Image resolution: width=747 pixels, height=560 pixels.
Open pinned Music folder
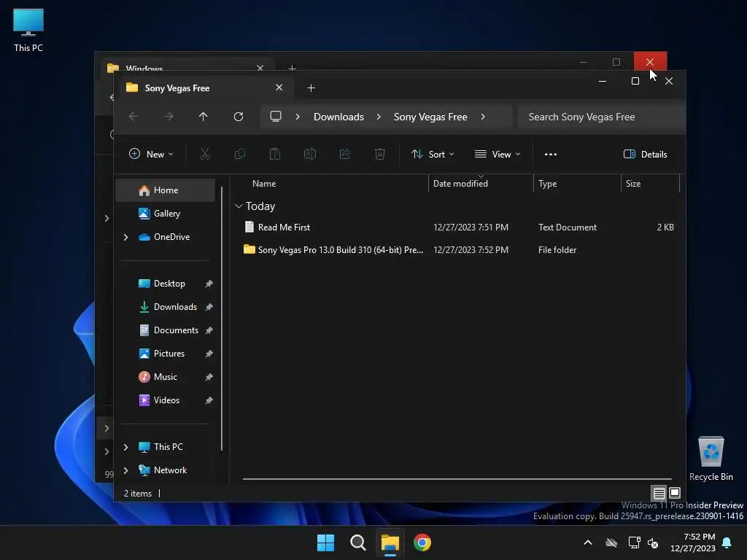coord(166,377)
